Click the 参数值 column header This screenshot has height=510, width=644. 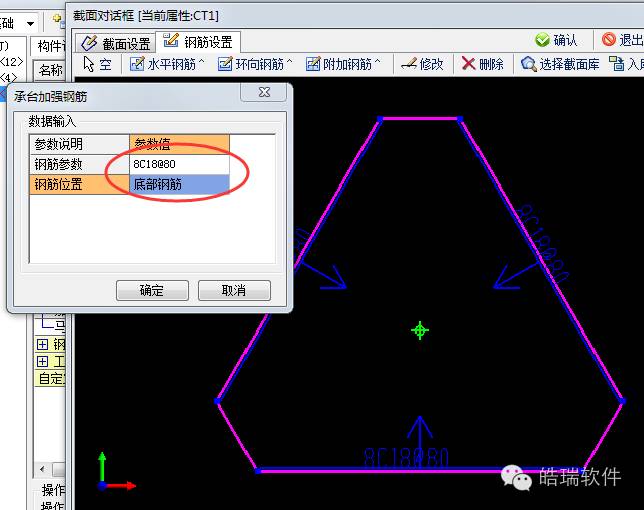[x=179, y=144]
